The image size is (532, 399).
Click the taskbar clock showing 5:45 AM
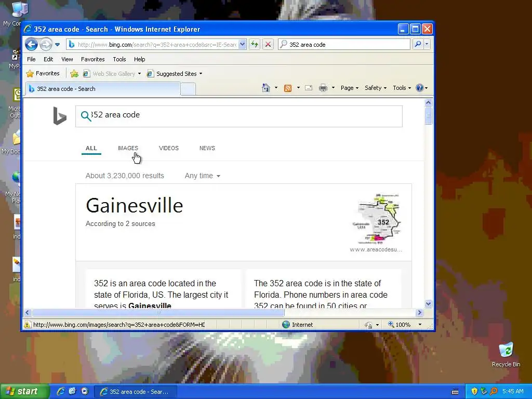point(513,392)
